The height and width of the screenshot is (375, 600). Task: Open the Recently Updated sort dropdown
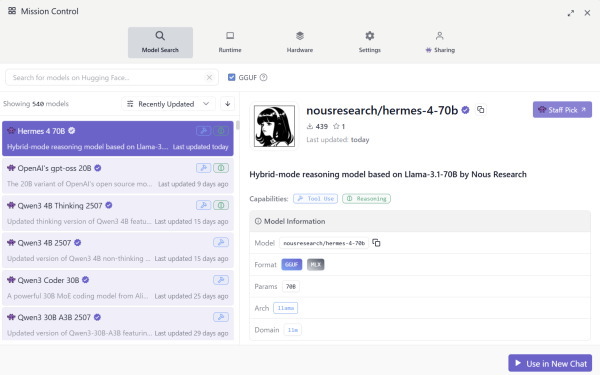click(x=168, y=104)
